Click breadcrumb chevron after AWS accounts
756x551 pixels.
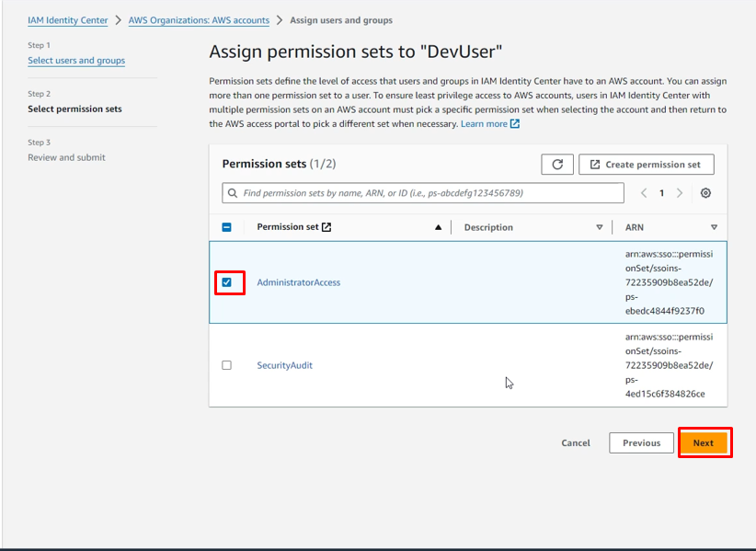tap(280, 20)
